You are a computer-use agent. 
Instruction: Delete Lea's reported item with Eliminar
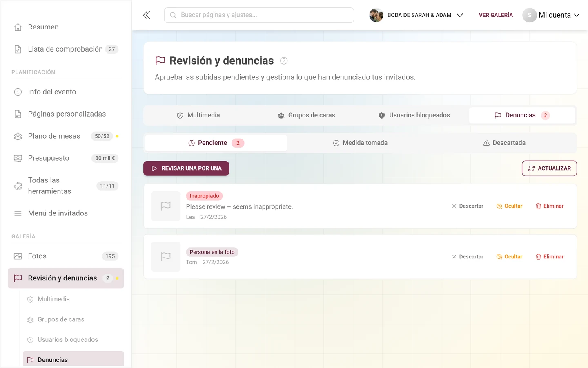pos(550,206)
